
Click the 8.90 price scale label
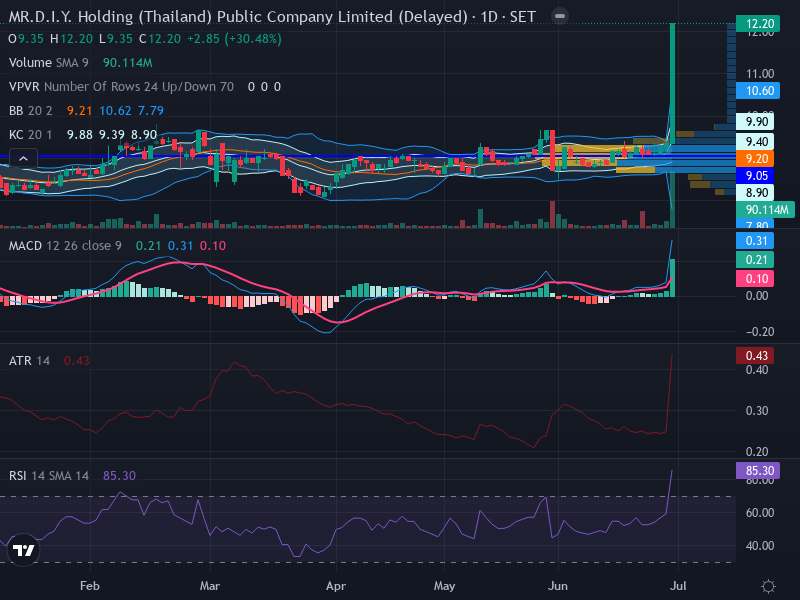[x=755, y=192]
